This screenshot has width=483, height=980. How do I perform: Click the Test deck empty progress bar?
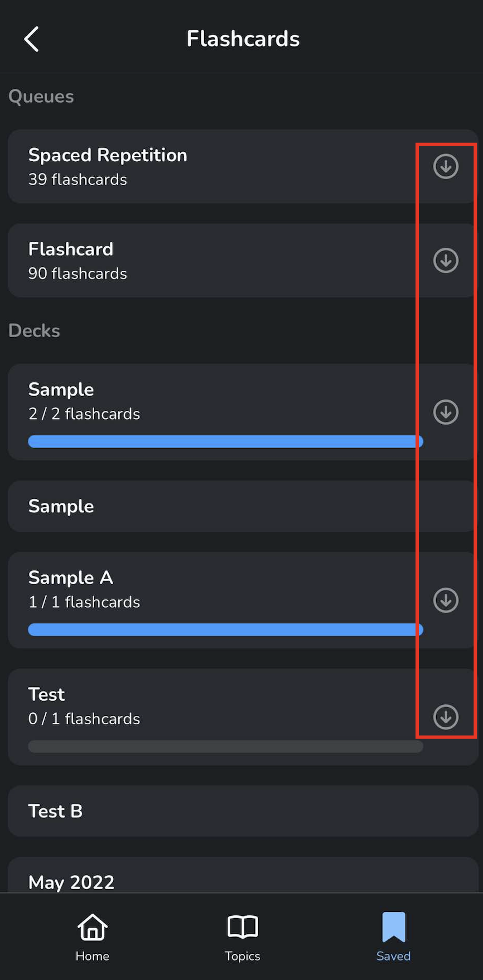(x=225, y=747)
